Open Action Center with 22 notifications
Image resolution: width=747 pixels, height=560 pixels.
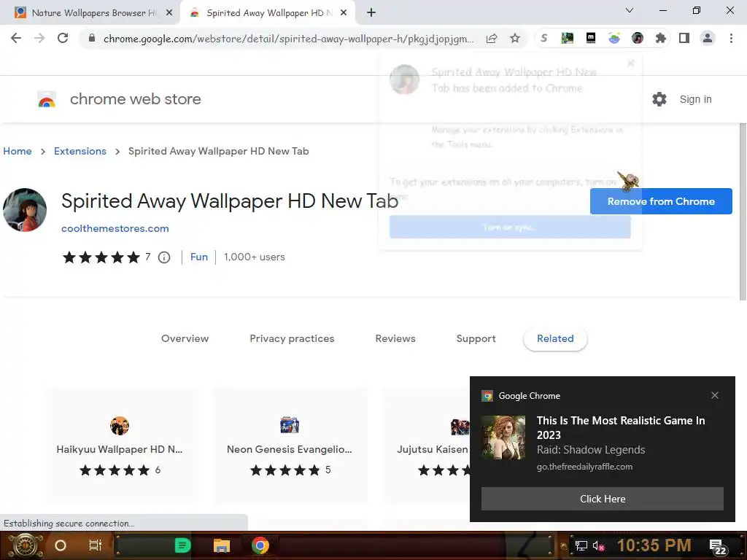(718, 547)
